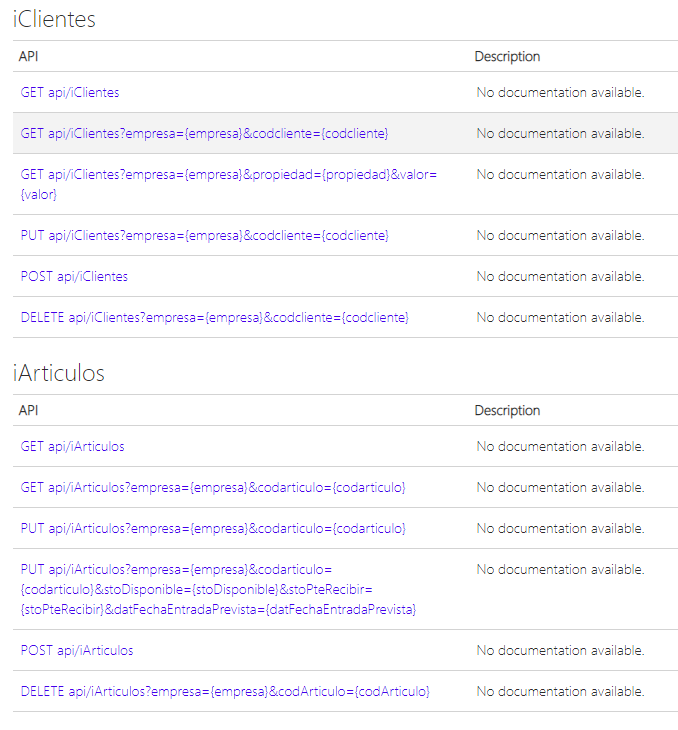Open the POST api/iClientes link
The width and height of the screenshot is (678, 730).
74,276
